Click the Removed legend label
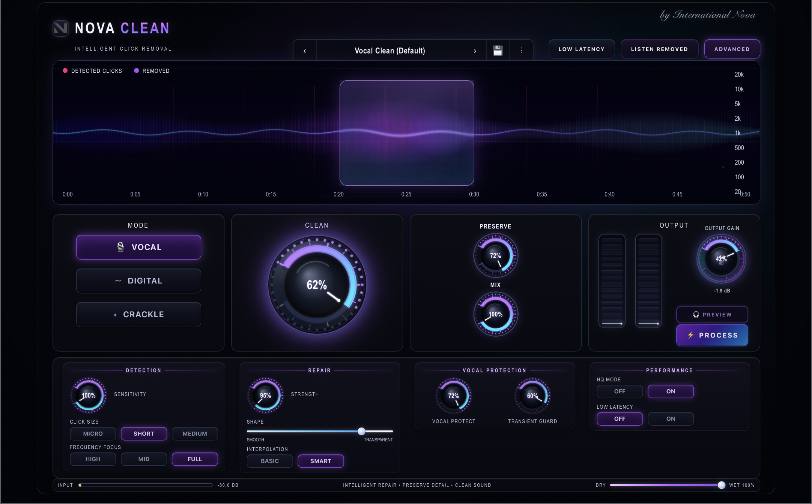This screenshot has height=504, width=812. 156,71
